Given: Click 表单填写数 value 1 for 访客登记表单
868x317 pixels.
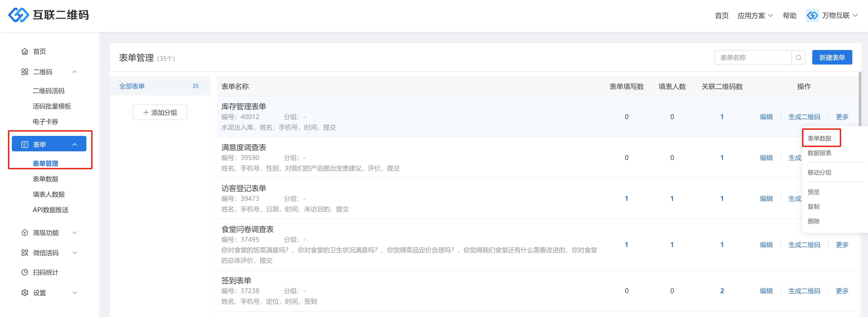Looking at the screenshot, I should tap(626, 199).
